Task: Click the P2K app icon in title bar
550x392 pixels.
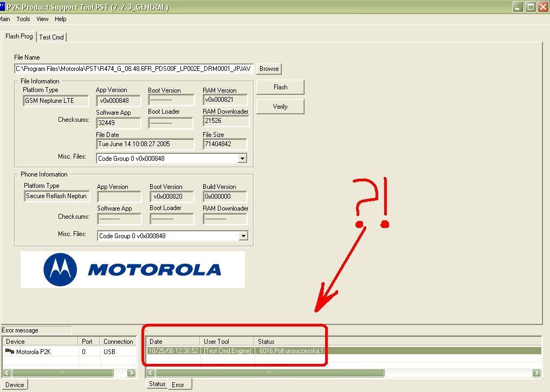Action: [2, 6]
